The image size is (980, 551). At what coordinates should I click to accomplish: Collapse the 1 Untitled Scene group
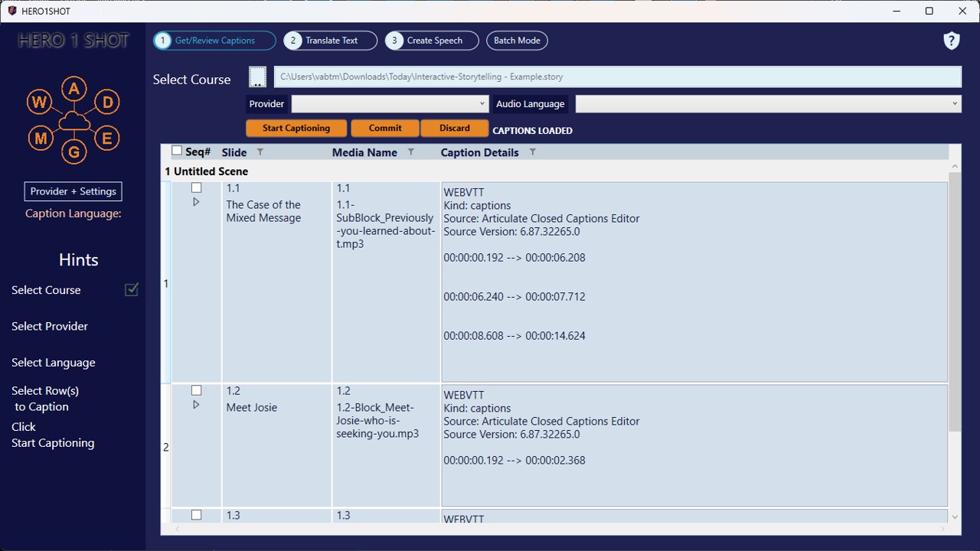pos(206,171)
